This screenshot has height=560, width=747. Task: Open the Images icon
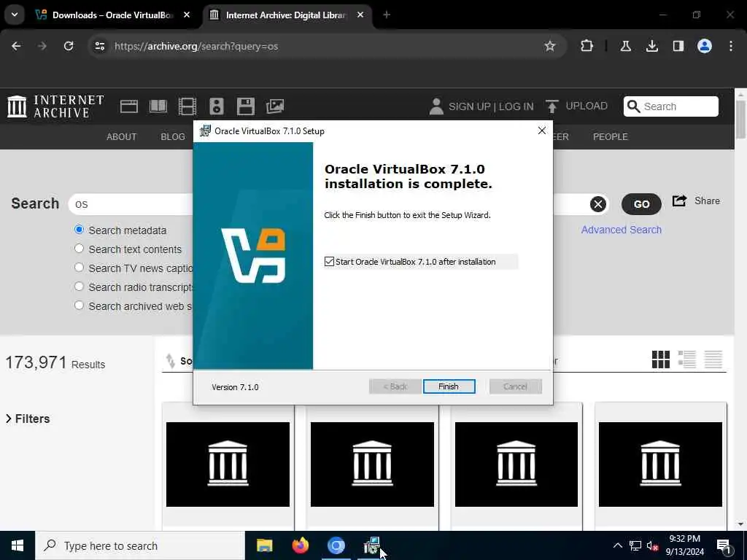click(275, 106)
